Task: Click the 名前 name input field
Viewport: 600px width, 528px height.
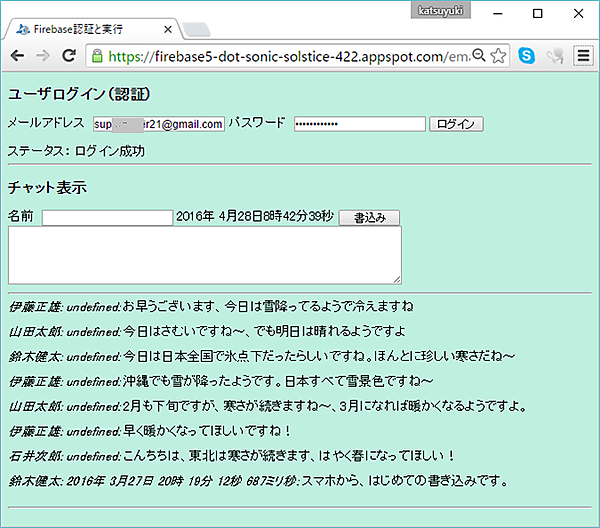Action: (107, 218)
